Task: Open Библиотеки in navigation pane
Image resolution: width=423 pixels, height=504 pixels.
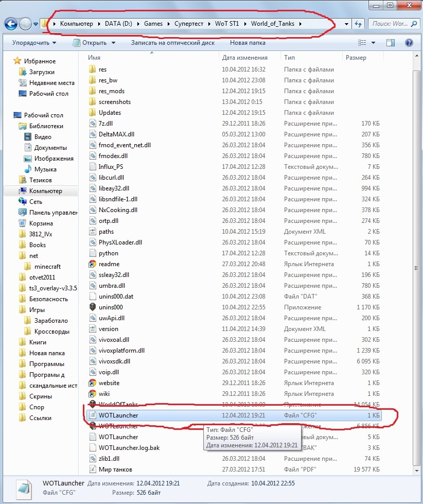Action: [x=46, y=126]
